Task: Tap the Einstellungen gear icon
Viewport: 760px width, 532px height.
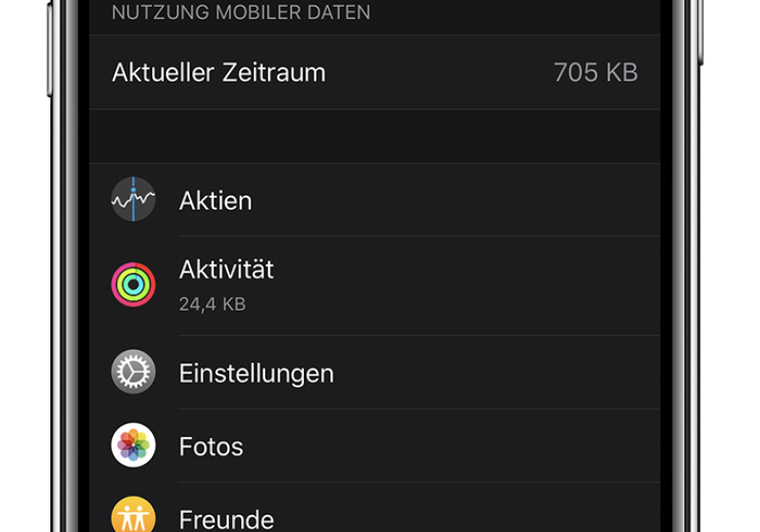Action: pyautogui.click(x=133, y=372)
